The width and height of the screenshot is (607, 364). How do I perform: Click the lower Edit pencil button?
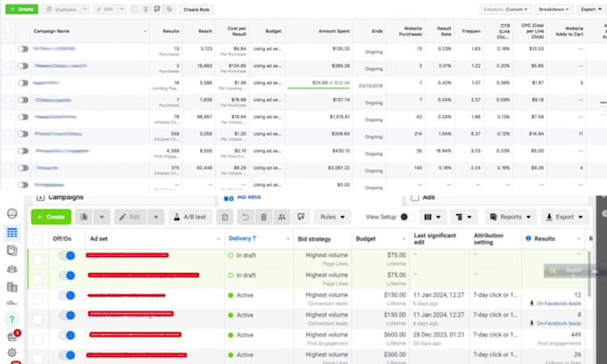(x=131, y=217)
